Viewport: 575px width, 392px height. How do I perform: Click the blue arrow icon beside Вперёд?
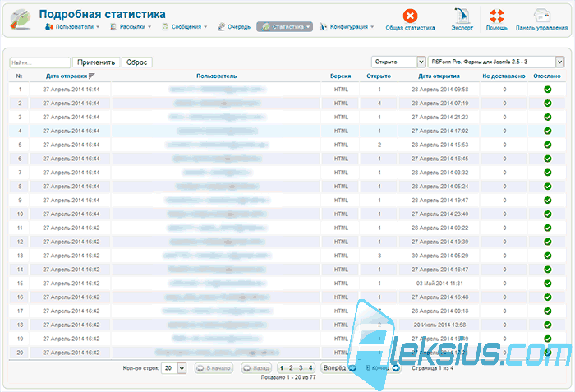click(352, 368)
